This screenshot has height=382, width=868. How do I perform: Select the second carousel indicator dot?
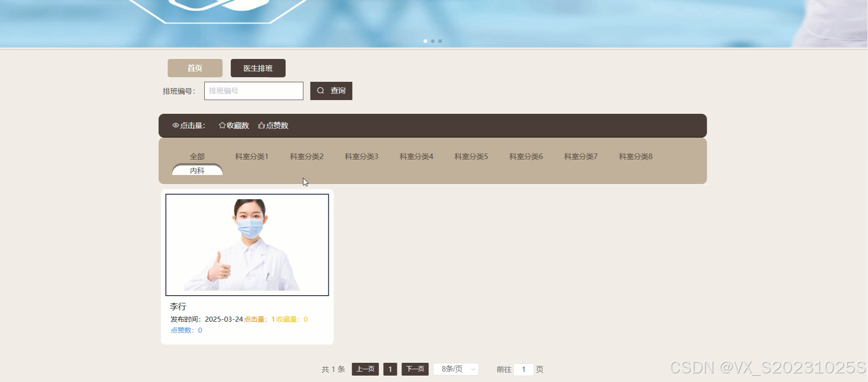click(433, 41)
